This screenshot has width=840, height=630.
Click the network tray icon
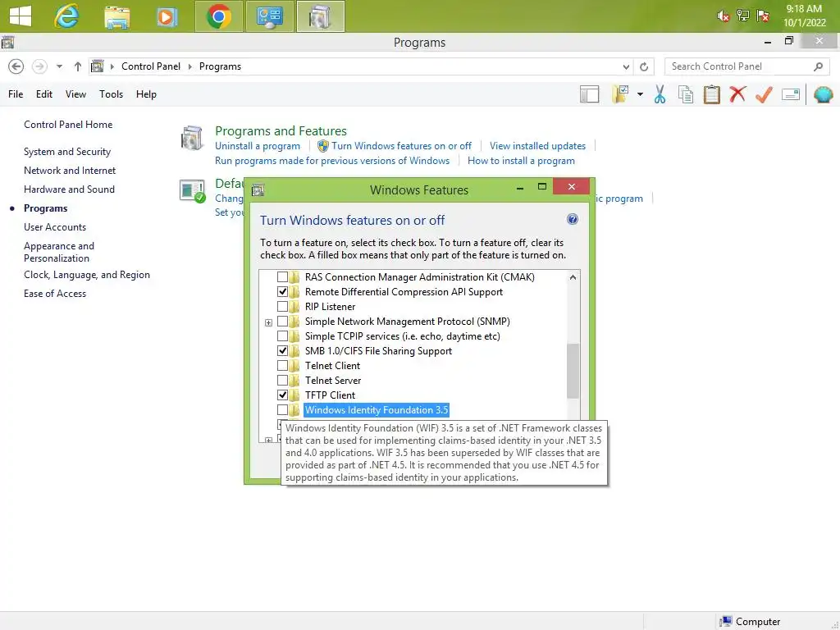743,16
